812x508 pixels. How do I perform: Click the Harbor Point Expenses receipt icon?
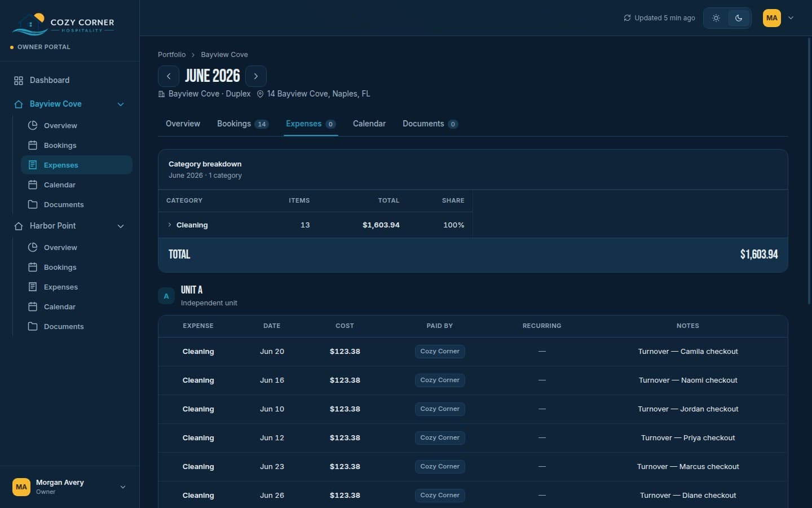pos(33,287)
